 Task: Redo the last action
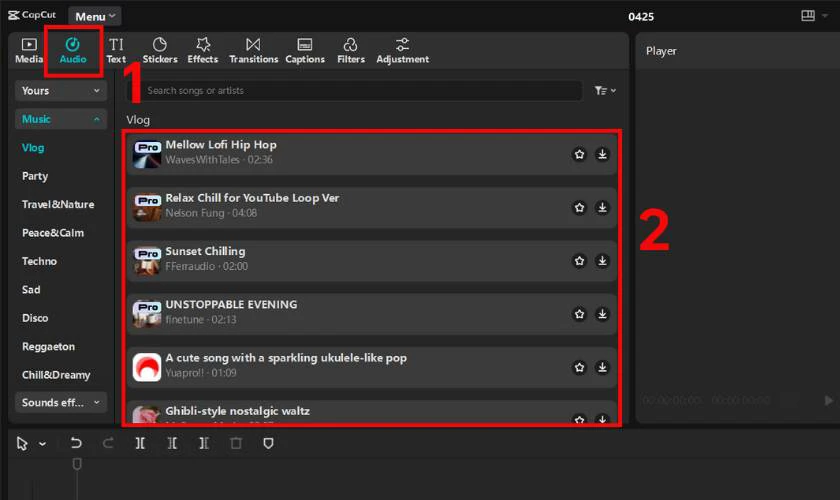pos(108,443)
